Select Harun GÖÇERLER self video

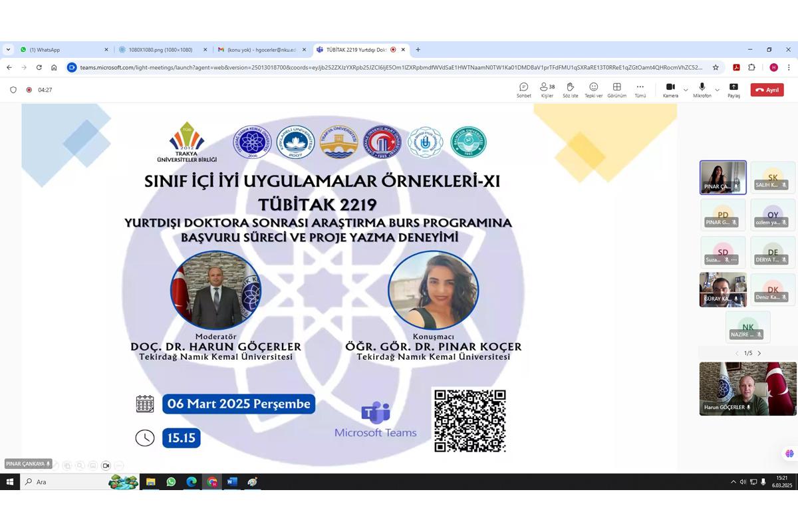coord(747,389)
